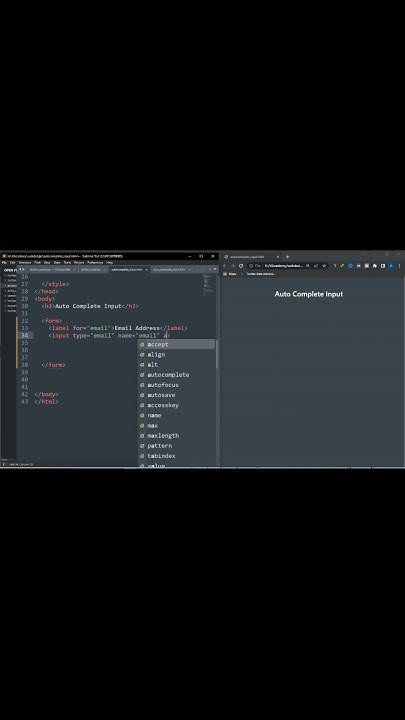
Task: Open Sublime Text Preferences menu
Action: [x=95, y=262]
